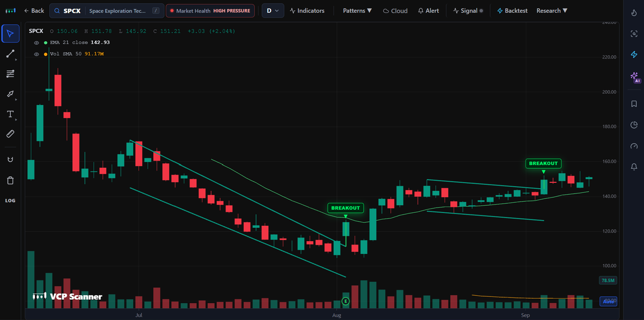644x320 pixels.
Task: Toggle the Signal indicator
Action: (468, 11)
